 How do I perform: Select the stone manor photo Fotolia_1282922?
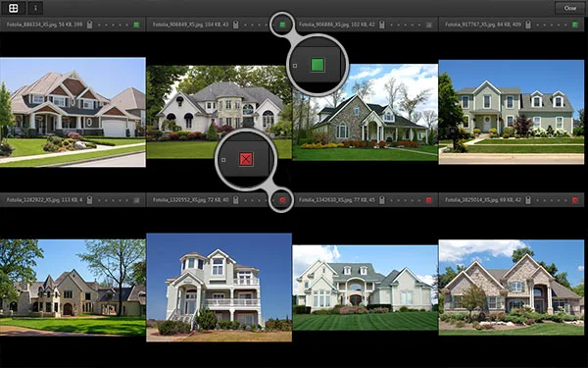point(73,288)
